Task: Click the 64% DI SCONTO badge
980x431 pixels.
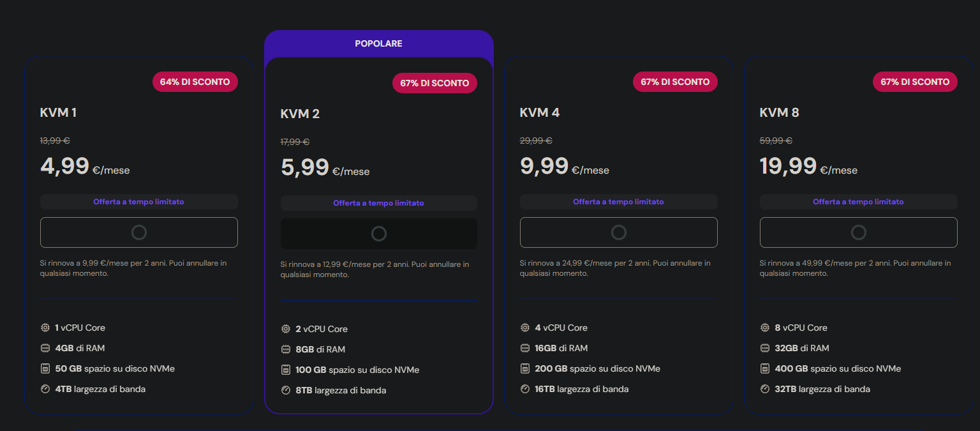Action: pyautogui.click(x=195, y=82)
